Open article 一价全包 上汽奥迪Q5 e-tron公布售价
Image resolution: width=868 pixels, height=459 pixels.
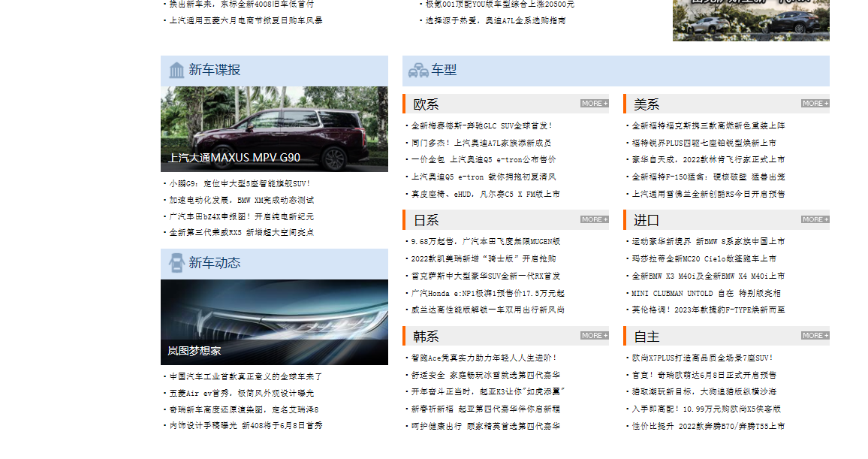[484, 159]
